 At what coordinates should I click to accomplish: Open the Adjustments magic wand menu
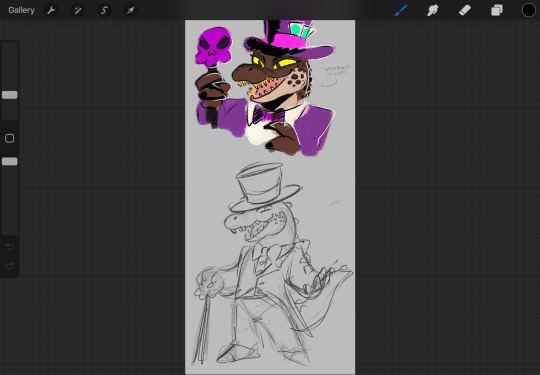(77, 10)
